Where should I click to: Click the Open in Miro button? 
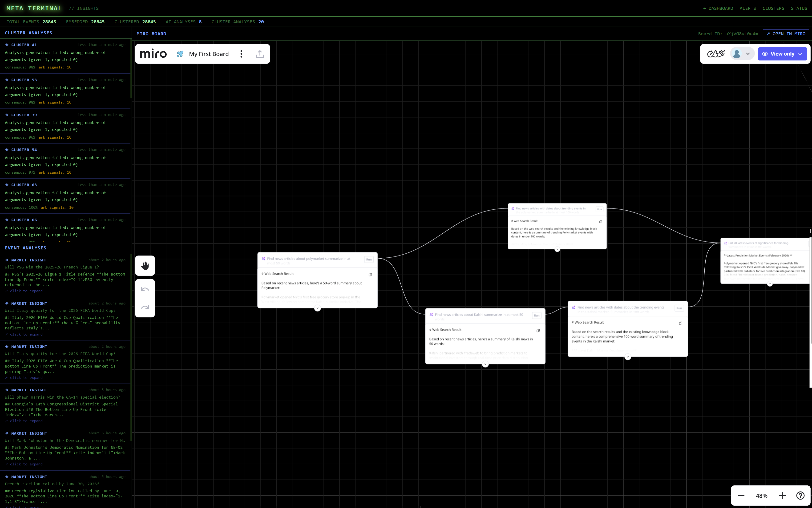pyautogui.click(x=786, y=34)
